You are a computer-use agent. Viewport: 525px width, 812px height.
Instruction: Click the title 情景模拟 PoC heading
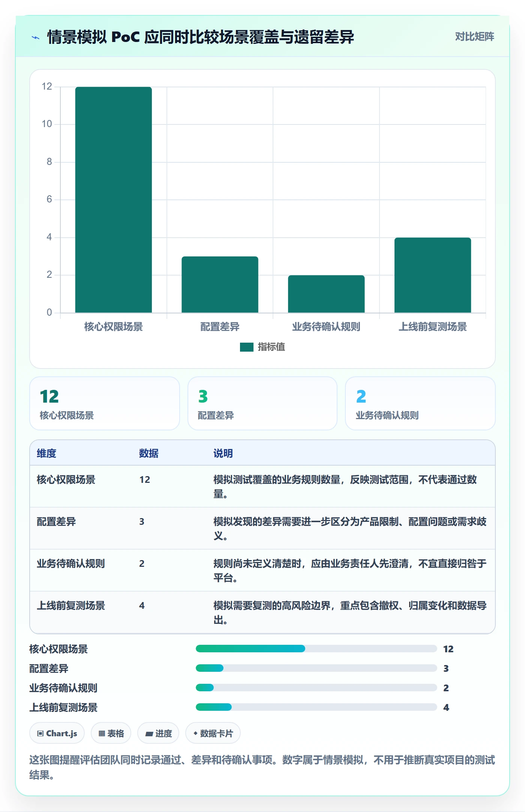[201, 37]
